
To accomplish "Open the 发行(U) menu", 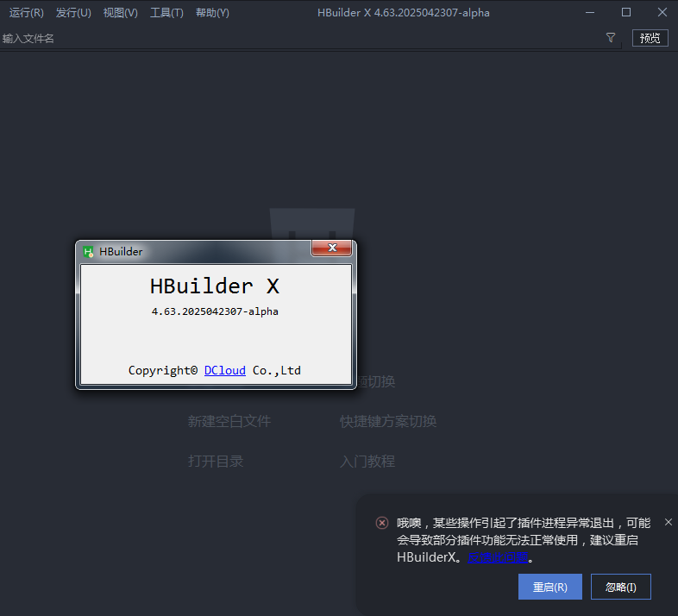I will pos(73,13).
